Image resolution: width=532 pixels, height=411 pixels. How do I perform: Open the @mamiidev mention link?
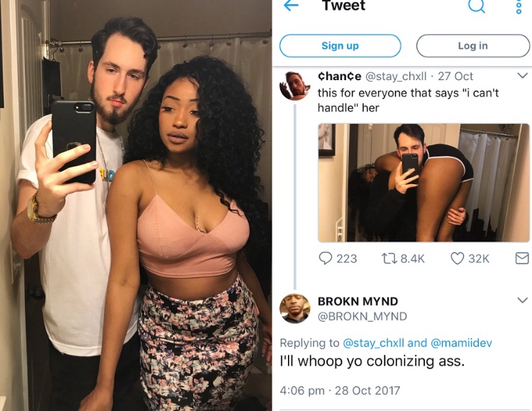tap(461, 343)
